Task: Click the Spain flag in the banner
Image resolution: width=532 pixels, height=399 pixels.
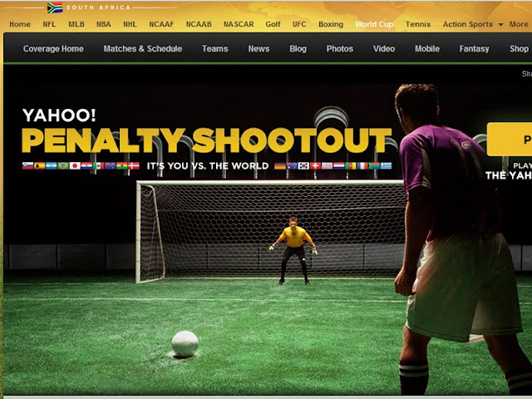Action: coord(40,165)
